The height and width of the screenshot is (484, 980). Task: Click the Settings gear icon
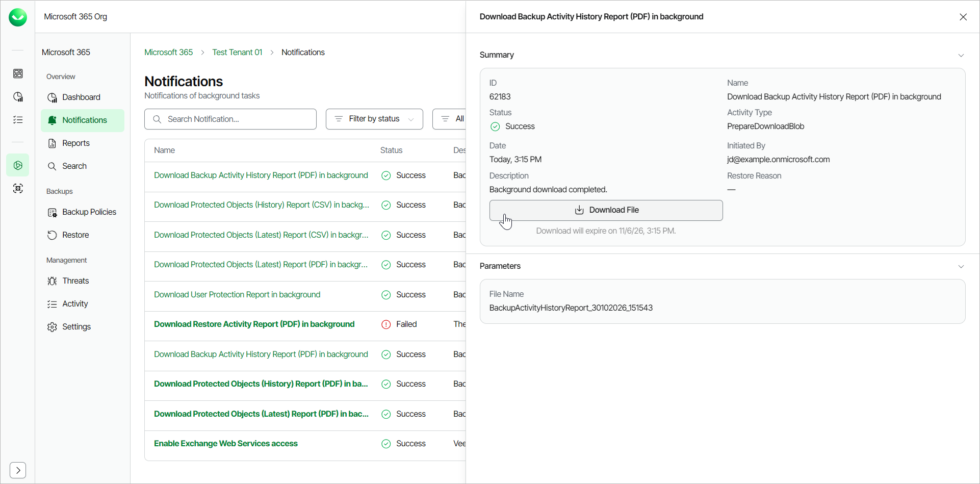coord(52,327)
